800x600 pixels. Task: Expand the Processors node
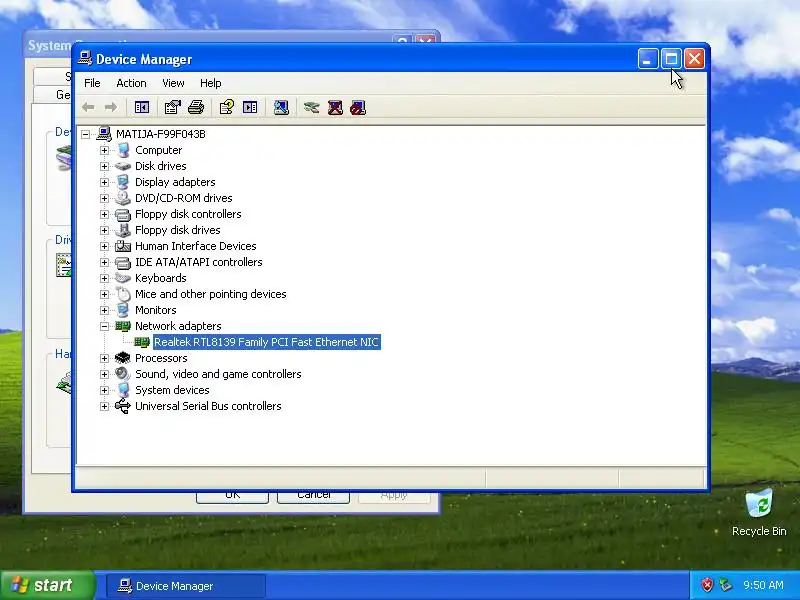105,358
